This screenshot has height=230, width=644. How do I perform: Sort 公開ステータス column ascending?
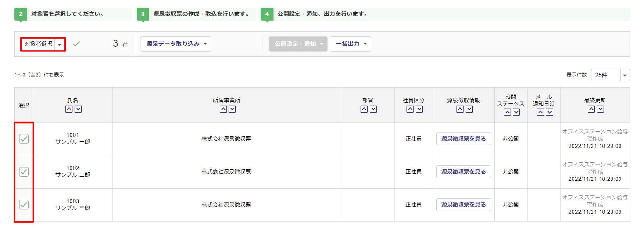tap(507, 112)
